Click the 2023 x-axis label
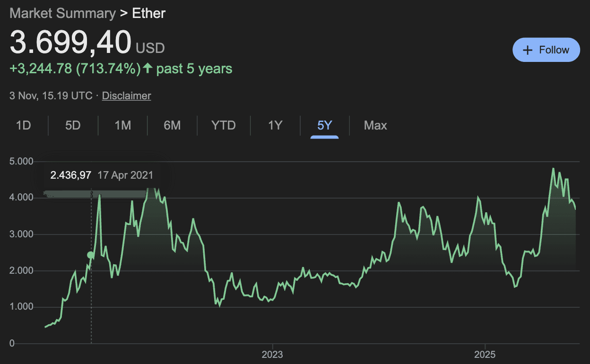The height and width of the screenshot is (364, 590). [272, 355]
